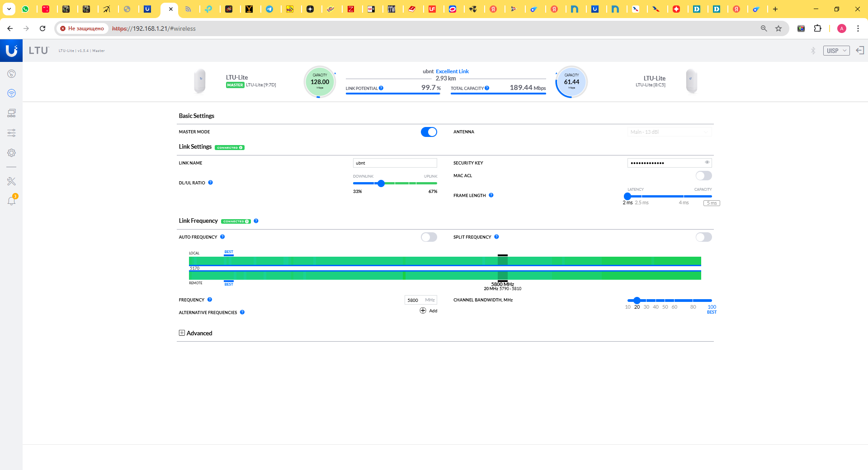This screenshot has width=868, height=470.
Task: Show help for Total Capacity
Action: pyautogui.click(x=487, y=88)
